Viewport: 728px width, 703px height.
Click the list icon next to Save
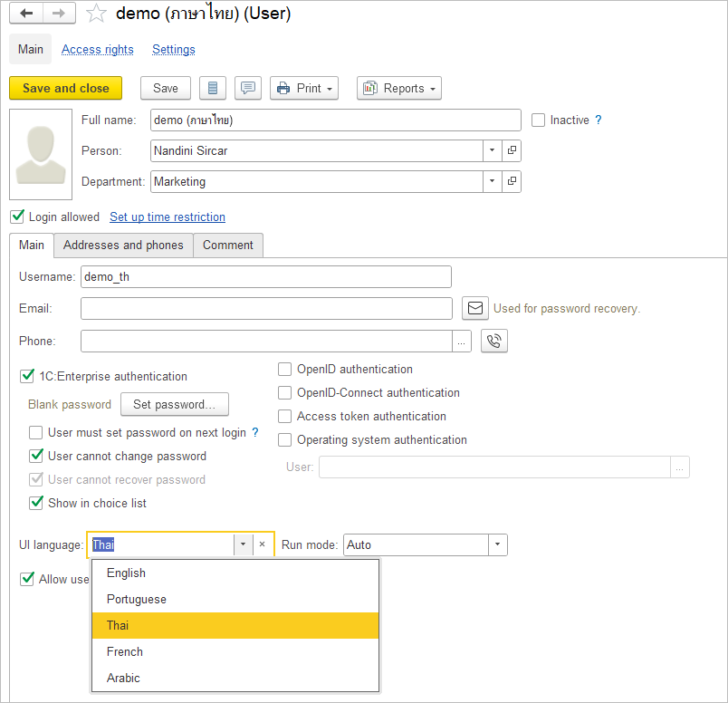click(213, 89)
